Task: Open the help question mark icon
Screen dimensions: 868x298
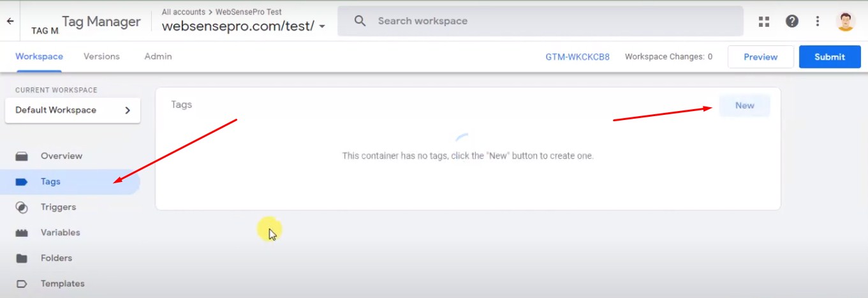Action: coord(792,21)
